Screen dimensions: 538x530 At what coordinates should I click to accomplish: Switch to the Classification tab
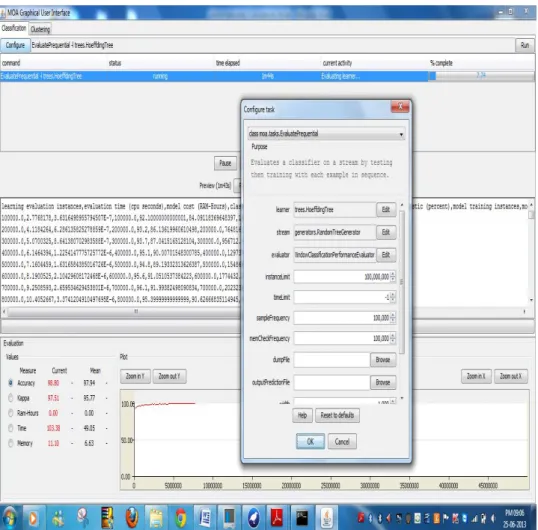click(x=14, y=28)
